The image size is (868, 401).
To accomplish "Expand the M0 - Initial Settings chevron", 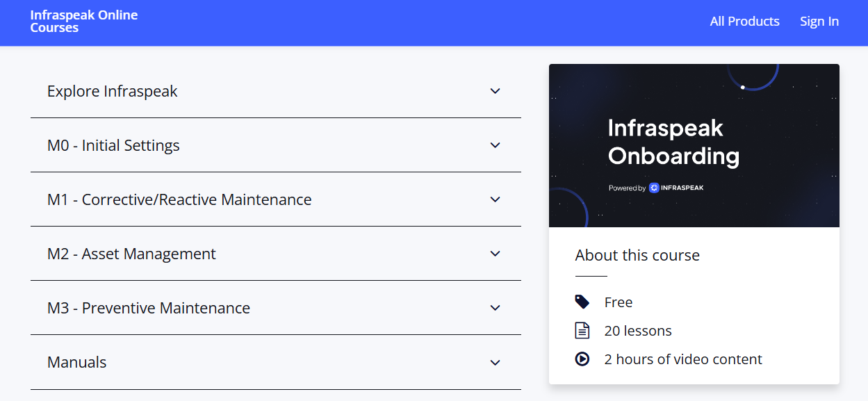I will (x=496, y=145).
